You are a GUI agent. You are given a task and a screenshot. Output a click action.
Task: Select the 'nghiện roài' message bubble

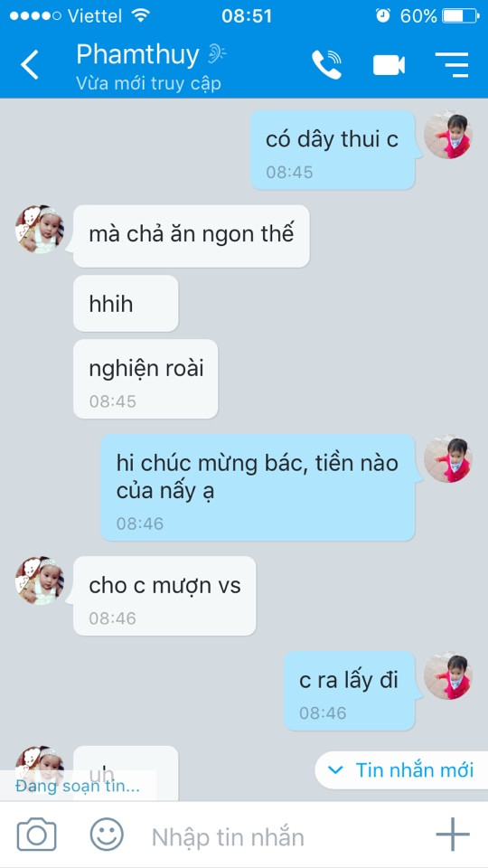pos(145,379)
